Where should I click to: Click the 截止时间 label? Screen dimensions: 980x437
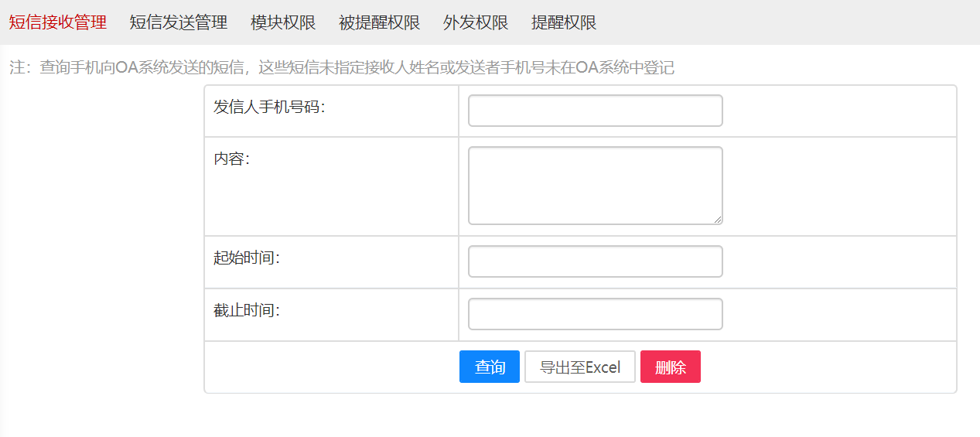tap(246, 311)
